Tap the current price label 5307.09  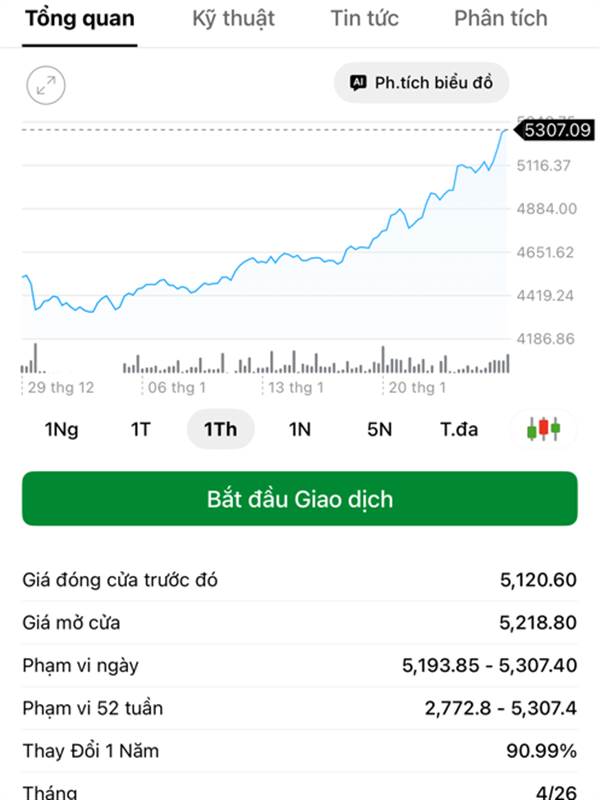click(556, 129)
